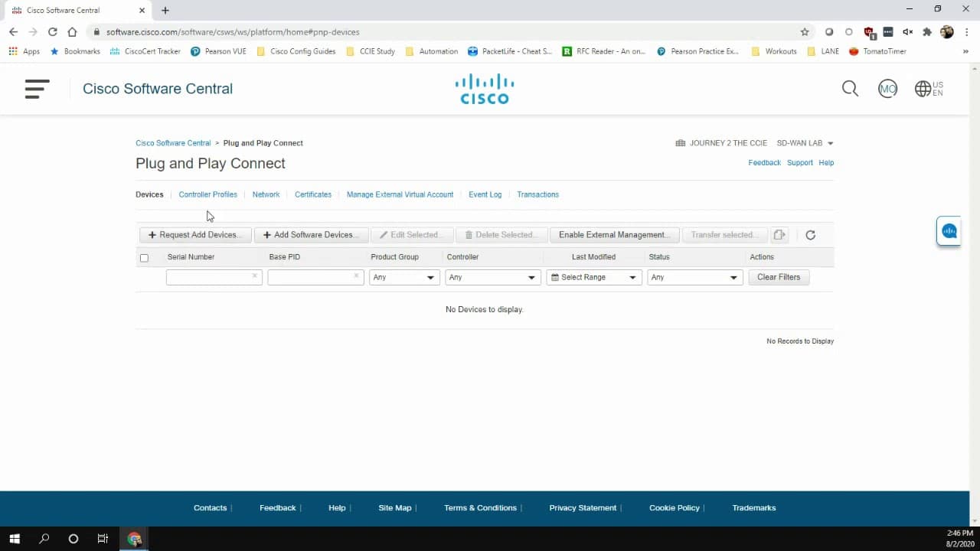The width and height of the screenshot is (980, 551).
Task: Click the Add Software Devices button
Action: click(312, 235)
